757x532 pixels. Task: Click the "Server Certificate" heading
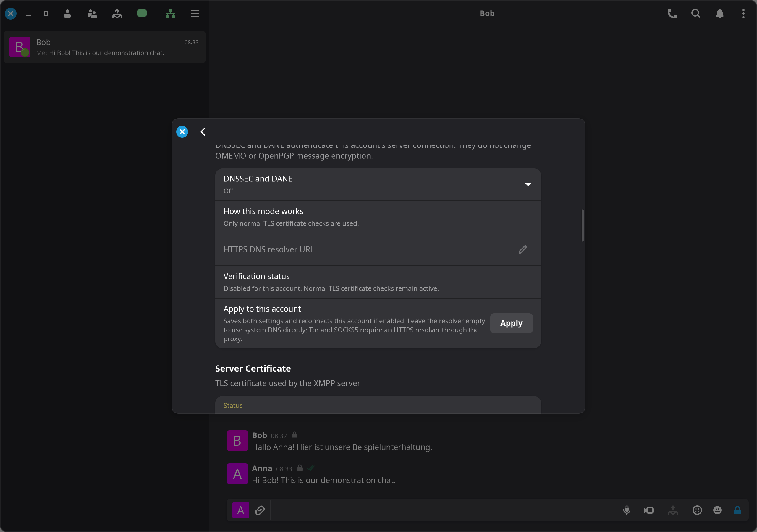pos(253,369)
